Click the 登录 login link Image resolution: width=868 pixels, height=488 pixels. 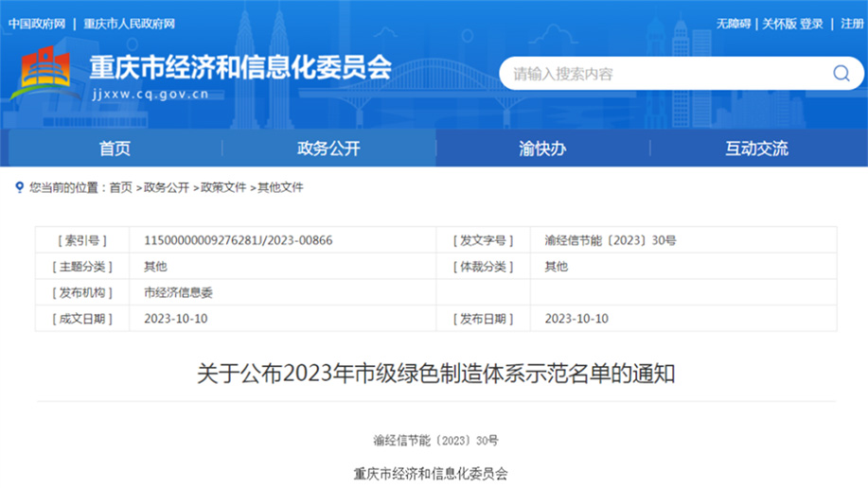(812, 24)
